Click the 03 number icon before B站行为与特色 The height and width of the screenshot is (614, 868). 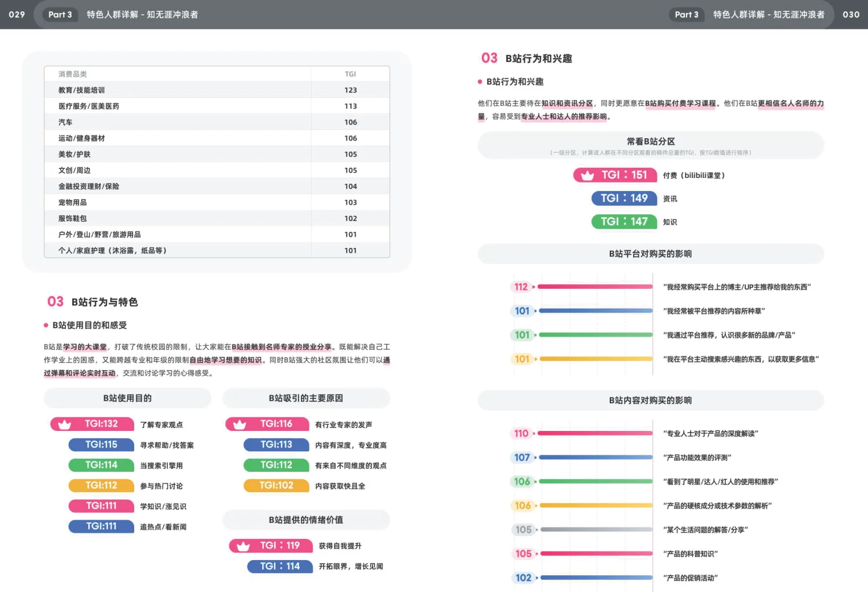coord(55,302)
